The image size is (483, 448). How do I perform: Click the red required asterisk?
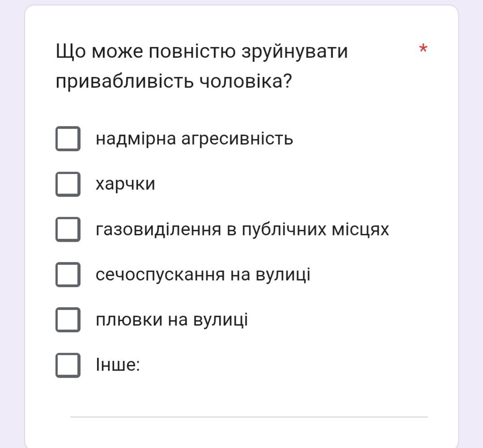[x=423, y=49]
